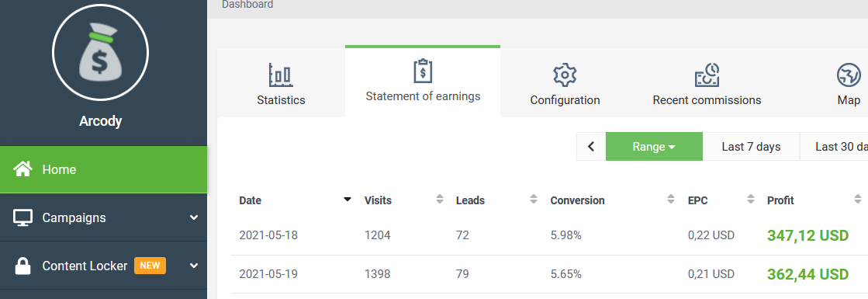868x299 pixels.
Task: Click the conversion value 5.65%
Action: point(565,274)
